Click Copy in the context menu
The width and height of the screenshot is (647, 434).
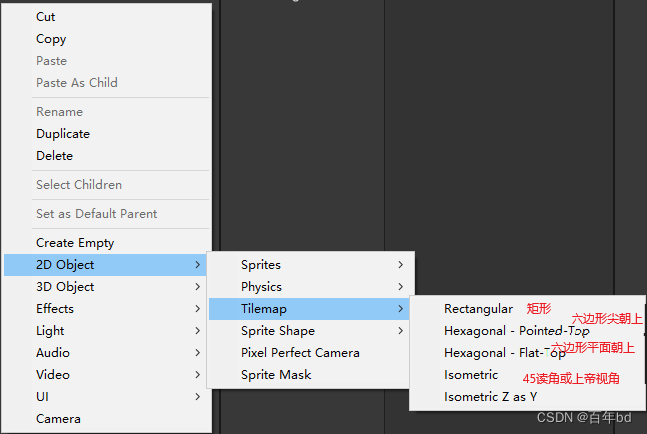coord(51,39)
